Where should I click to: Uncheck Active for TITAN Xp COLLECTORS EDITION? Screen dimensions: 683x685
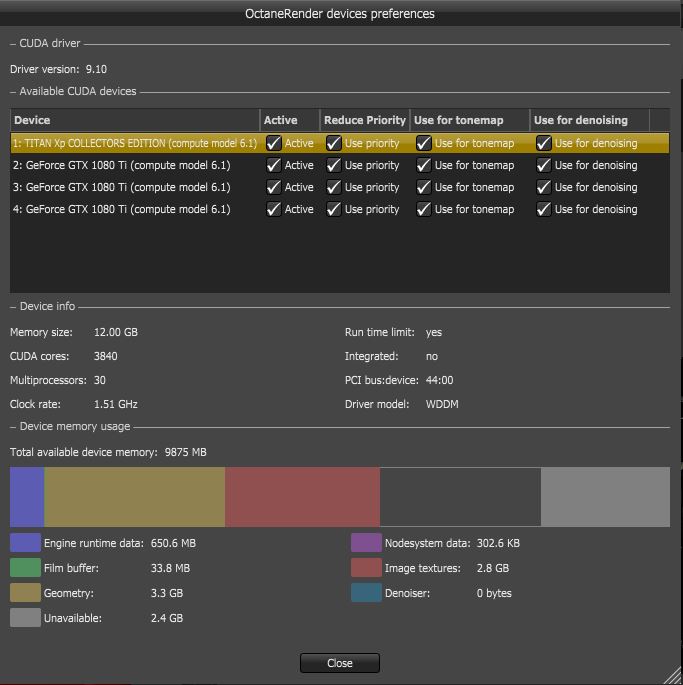274,143
